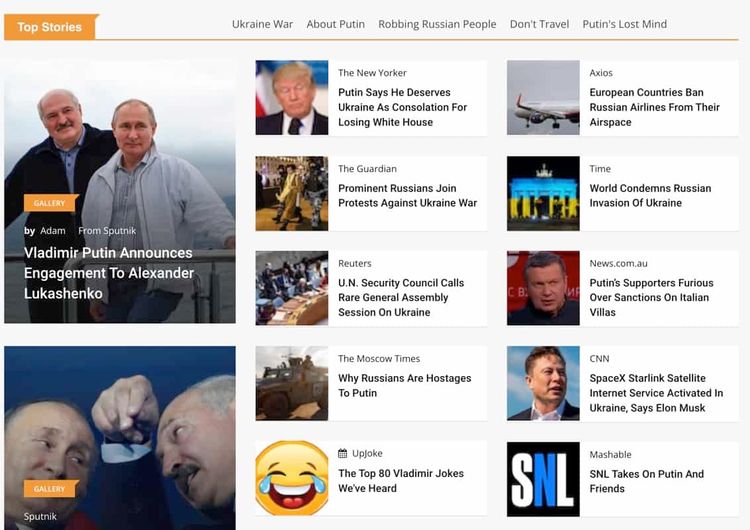Image resolution: width=750 pixels, height=530 pixels.
Task: Open 'Vladimir Putin Announces Engagement' featured headline
Action: point(109,273)
